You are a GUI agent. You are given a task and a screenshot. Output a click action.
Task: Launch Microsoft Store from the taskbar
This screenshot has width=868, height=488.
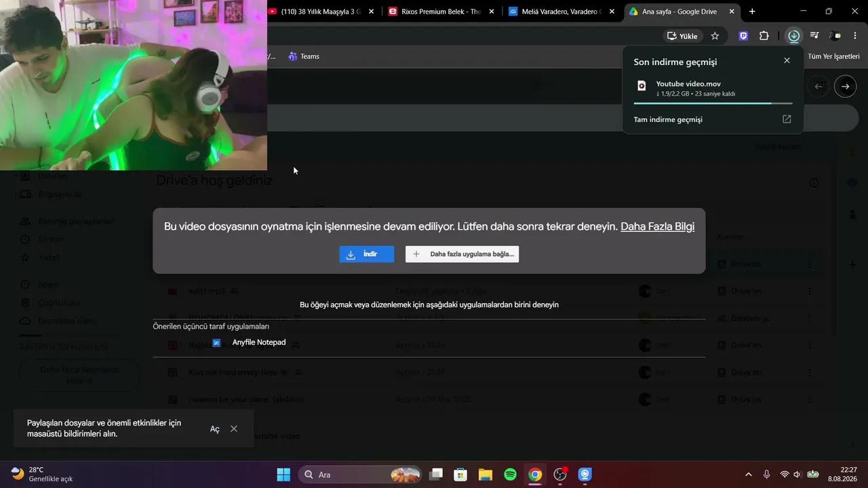click(x=460, y=474)
